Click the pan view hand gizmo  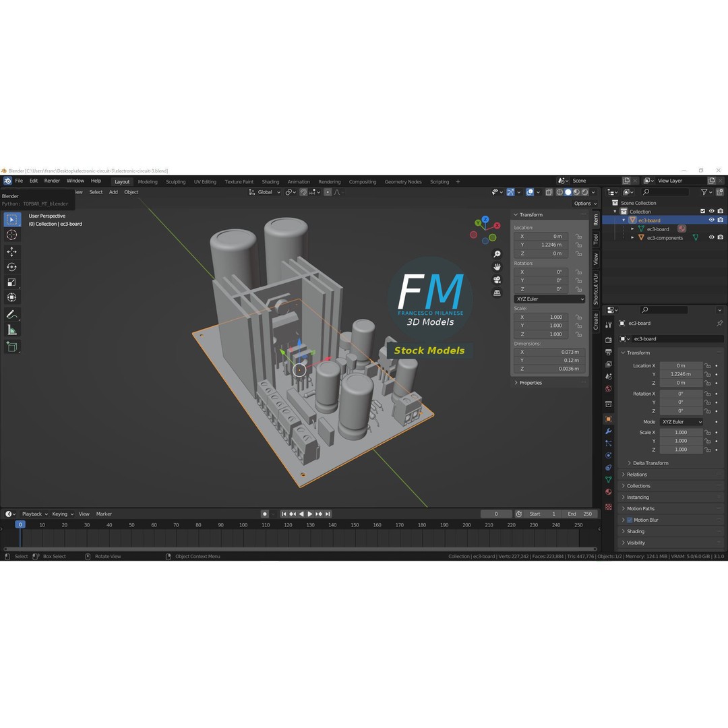pyautogui.click(x=497, y=267)
